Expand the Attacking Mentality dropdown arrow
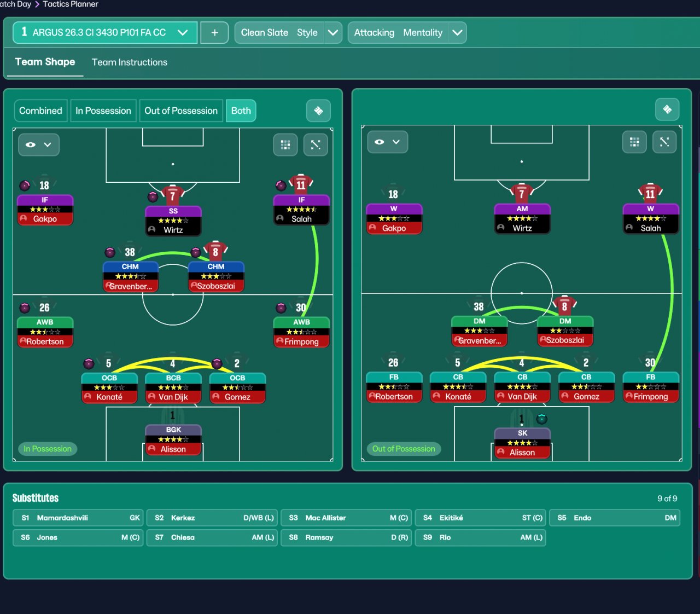Screen dimensions: 700x614 458,33
